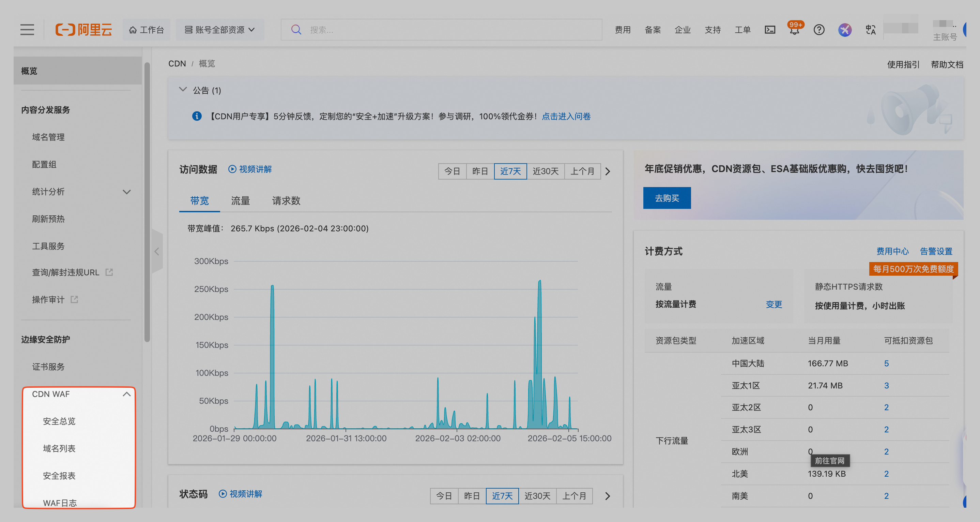The width and height of the screenshot is (980, 522).
Task: Open the Cloud Shell terminal icon
Action: pos(770,30)
